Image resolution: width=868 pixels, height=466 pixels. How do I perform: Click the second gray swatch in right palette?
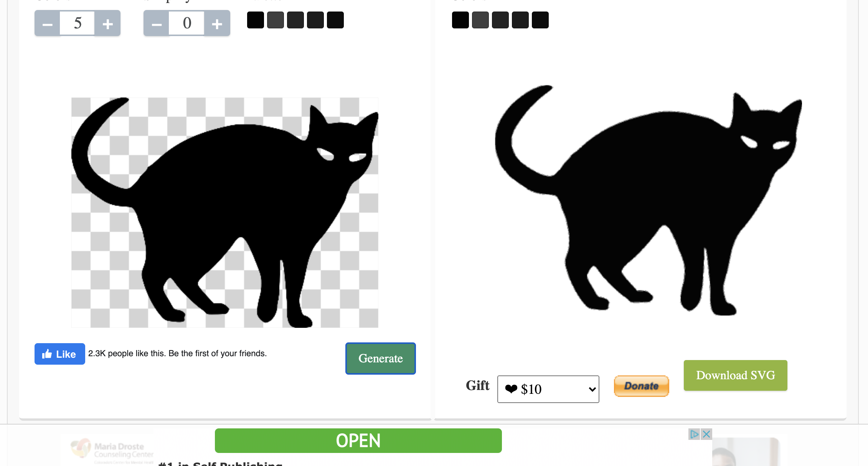point(480,19)
